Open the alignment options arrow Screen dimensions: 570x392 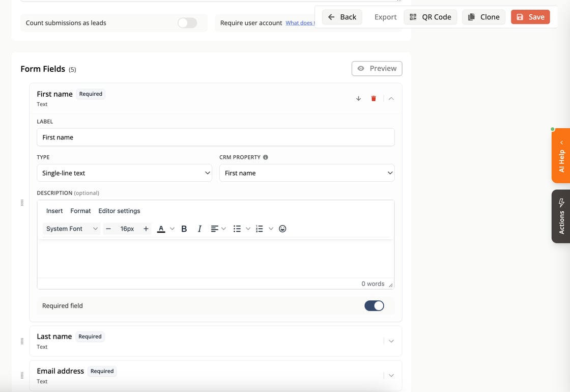(x=223, y=229)
